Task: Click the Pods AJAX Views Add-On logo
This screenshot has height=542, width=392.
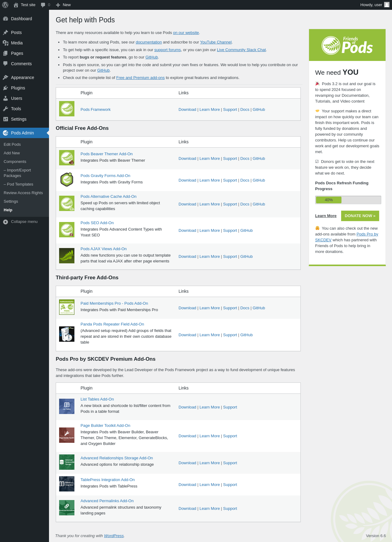Action: (x=67, y=256)
